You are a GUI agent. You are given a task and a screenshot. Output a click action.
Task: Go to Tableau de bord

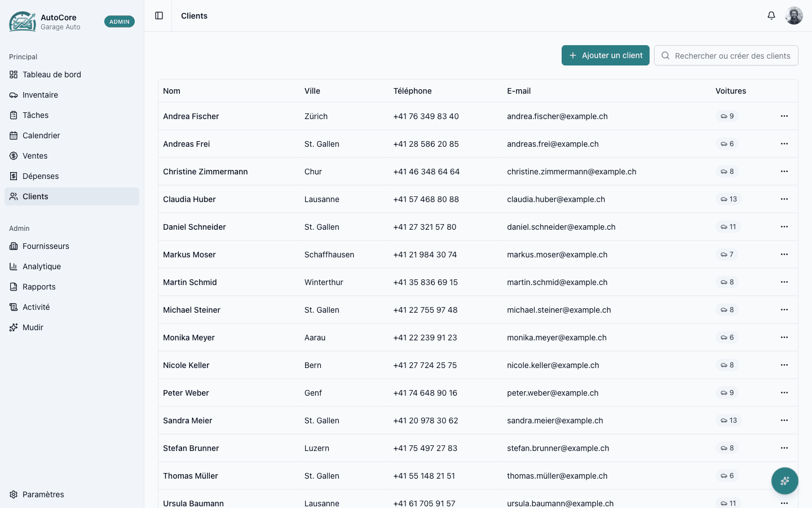pyautogui.click(x=51, y=75)
